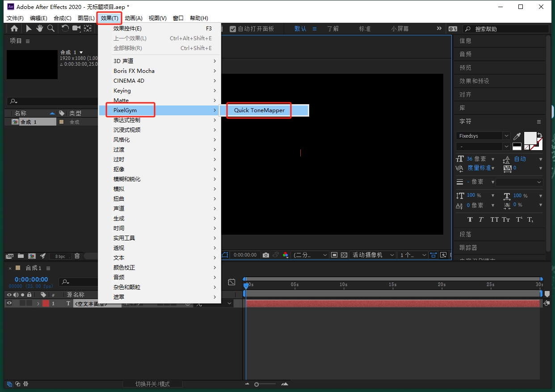Select the Selection arrow tool
Screen dimensions: 555x392
(x=29, y=29)
